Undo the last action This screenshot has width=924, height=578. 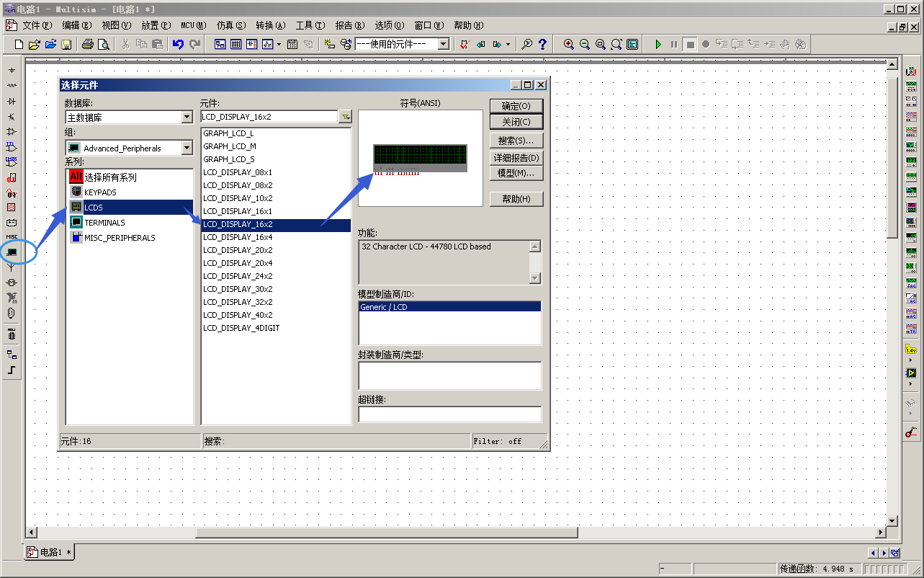tap(178, 44)
